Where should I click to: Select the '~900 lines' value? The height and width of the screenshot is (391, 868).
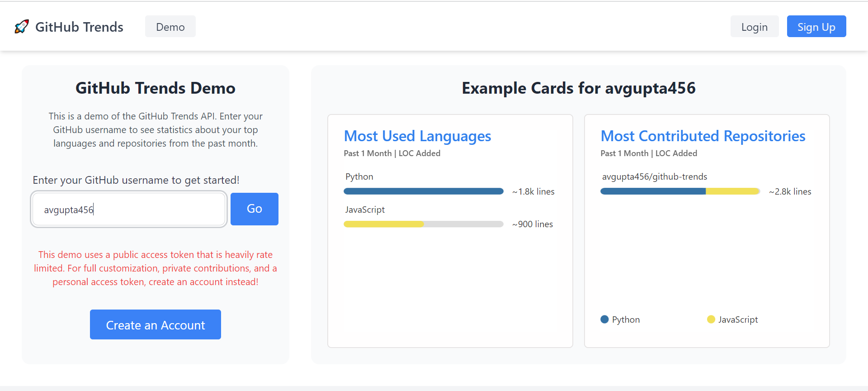click(x=533, y=224)
